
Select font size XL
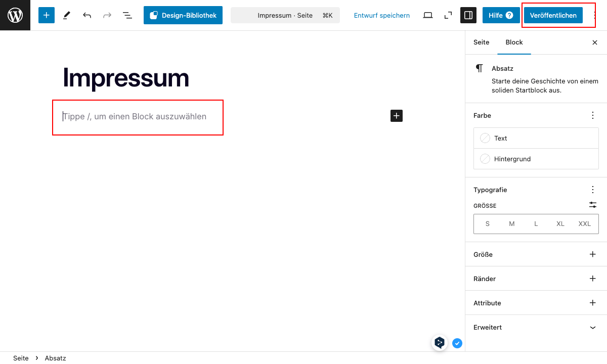[560, 223]
